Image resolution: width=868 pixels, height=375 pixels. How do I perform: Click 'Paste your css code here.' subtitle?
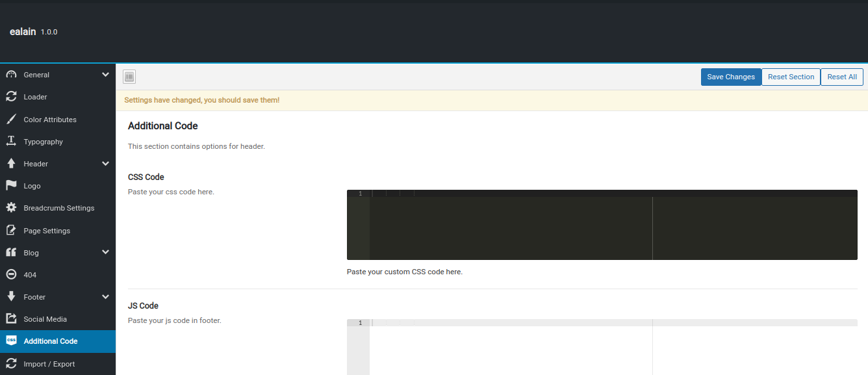171,192
